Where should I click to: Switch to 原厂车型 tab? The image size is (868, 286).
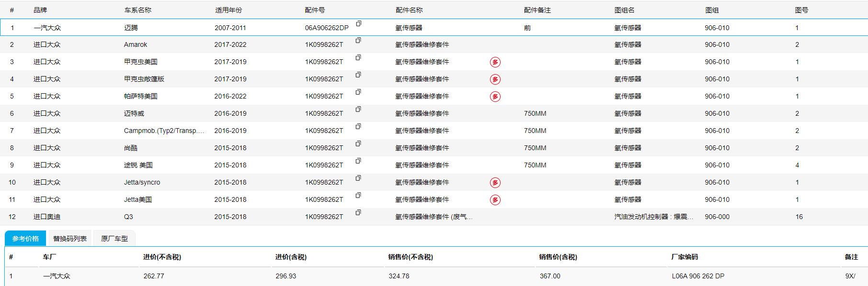click(x=114, y=238)
